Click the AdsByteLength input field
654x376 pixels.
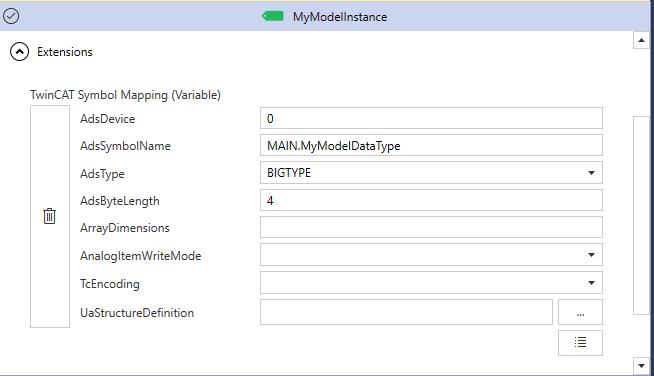pyautogui.click(x=431, y=200)
